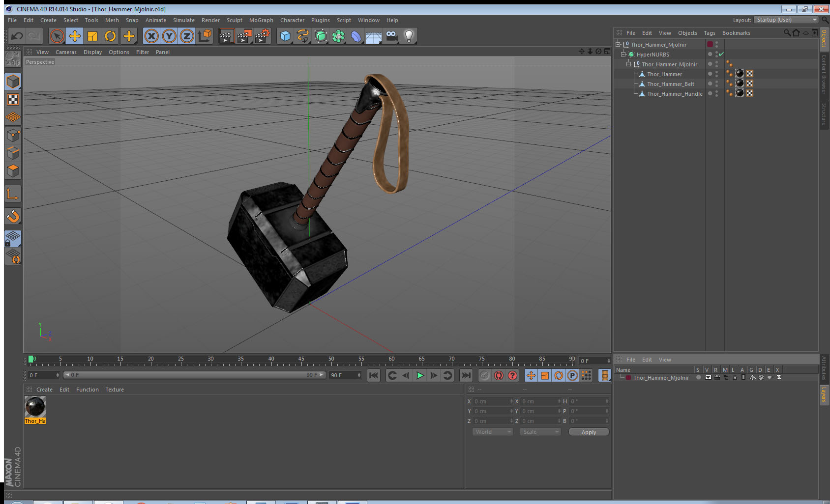Collapse the top Thor_Hammer_Mjolnir object tree
Screen dimensions: 830x504
(618, 44)
